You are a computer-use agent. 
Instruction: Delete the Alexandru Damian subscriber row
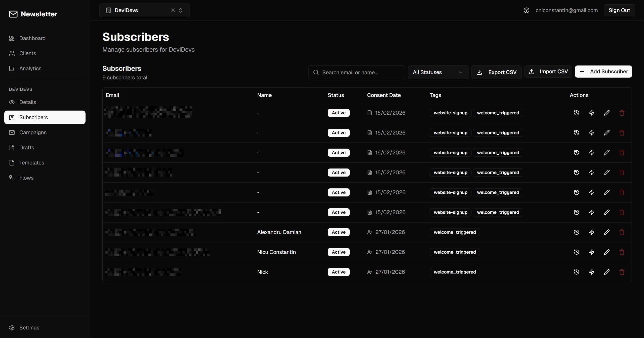[x=622, y=232]
